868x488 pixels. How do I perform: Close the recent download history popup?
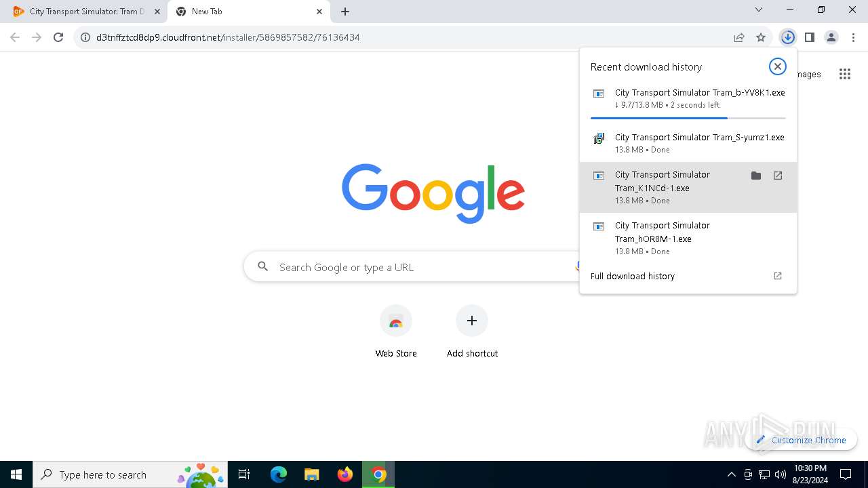point(777,66)
